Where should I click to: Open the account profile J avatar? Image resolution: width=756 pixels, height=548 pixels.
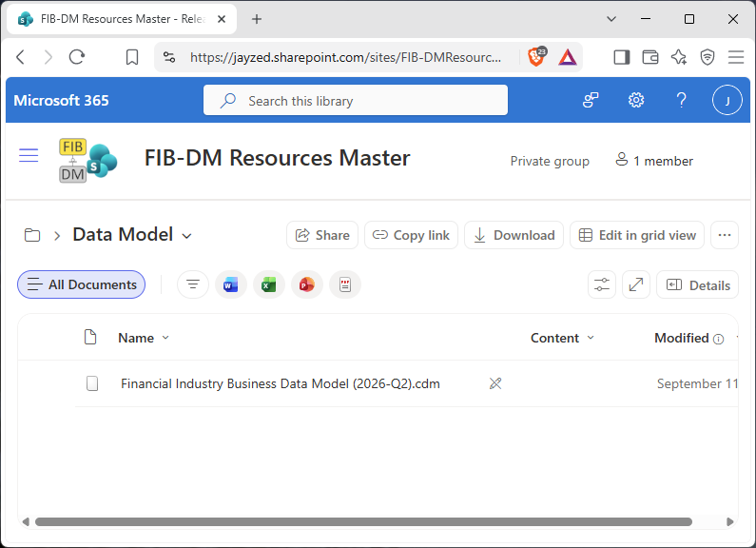coord(727,100)
